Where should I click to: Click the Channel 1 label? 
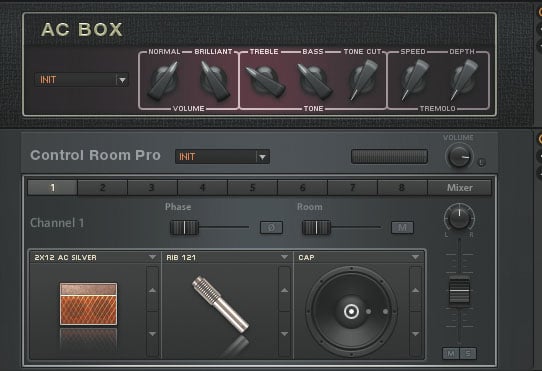pyautogui.click(x=57, y=223)
